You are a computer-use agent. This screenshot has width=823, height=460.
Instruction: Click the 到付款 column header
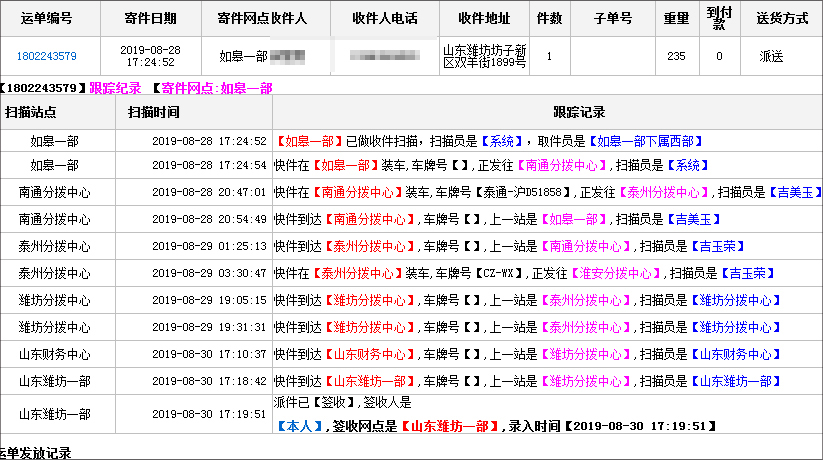coord(719,18)
